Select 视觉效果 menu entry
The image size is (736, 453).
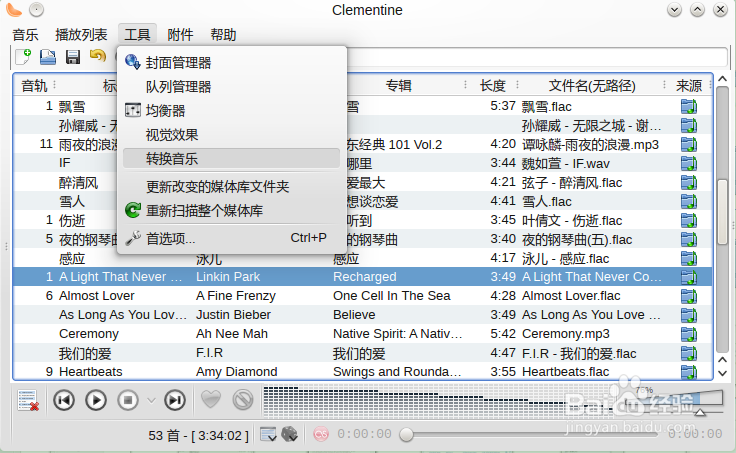[231, 135]
